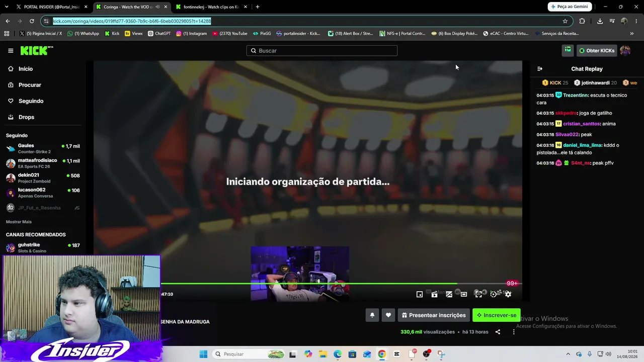Open Microsoft Edge from the taskbar

pyautogui.click(x=338, y=354)
